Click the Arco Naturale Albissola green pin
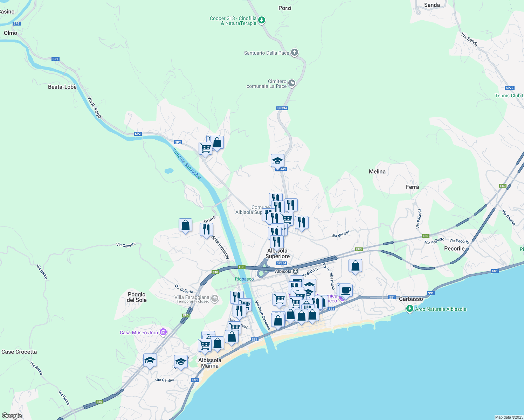 (409, 309)
